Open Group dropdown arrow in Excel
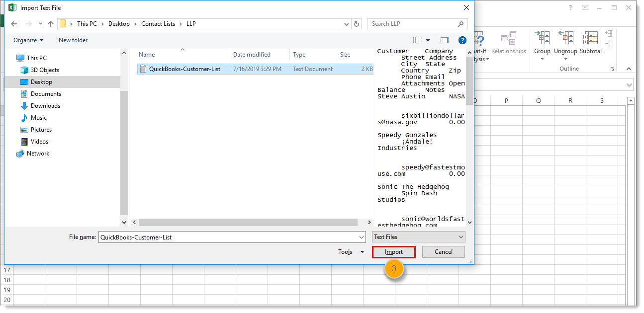The image size is (644, 313). tap(542, 59)
